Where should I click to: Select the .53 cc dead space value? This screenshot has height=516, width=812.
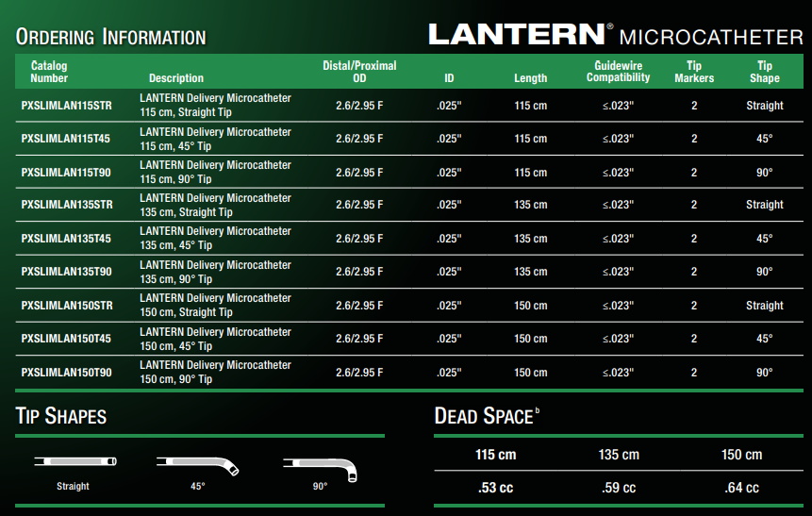(496, 488)
